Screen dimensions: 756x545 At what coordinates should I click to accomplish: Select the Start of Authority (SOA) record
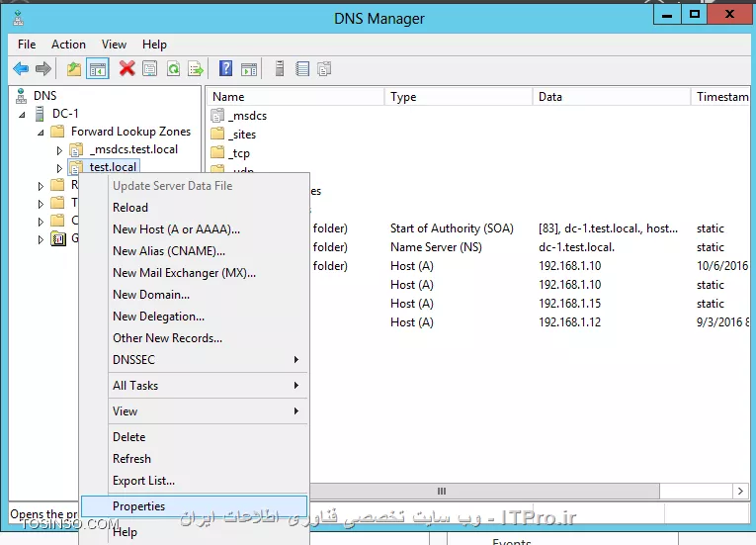[x=530, y=228]
